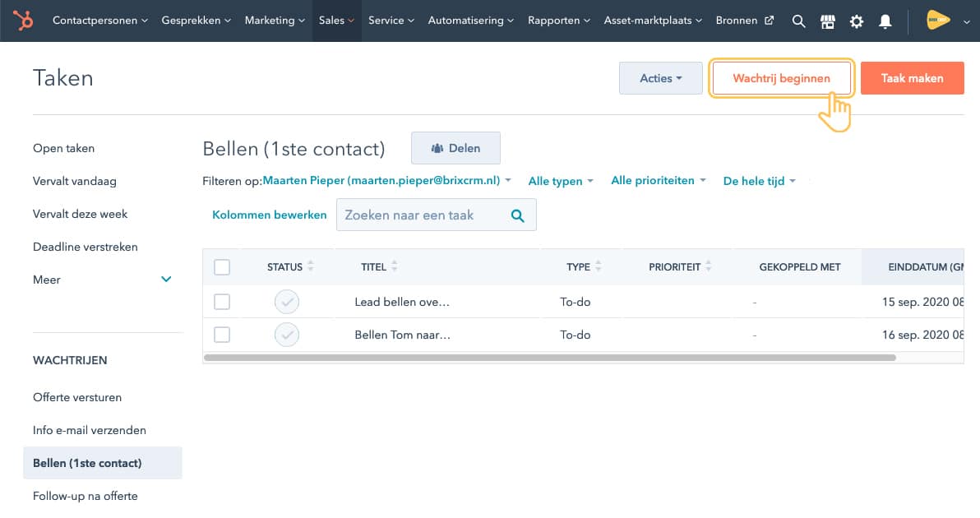Screen dimensions: 980x518
Task: Open the marketplace storefront icon
Action: 828,22
